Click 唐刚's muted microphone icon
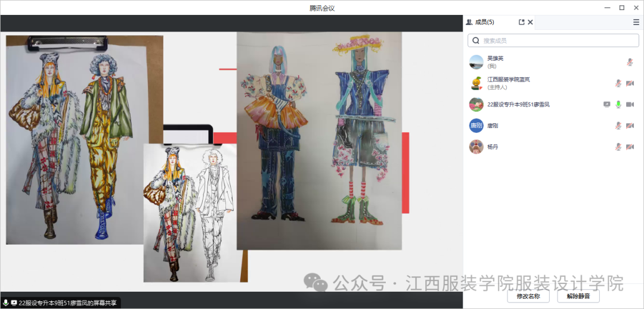 point(618,126)
